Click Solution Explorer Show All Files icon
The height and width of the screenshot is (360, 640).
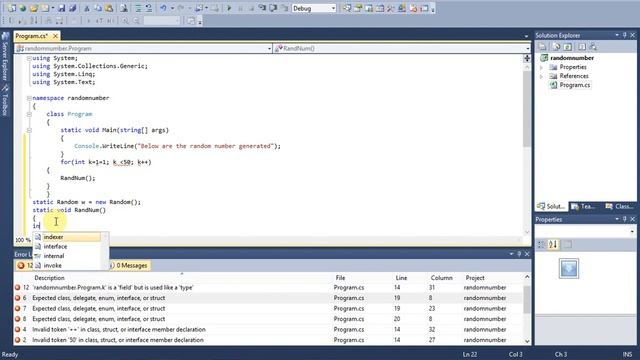(556, 47)
